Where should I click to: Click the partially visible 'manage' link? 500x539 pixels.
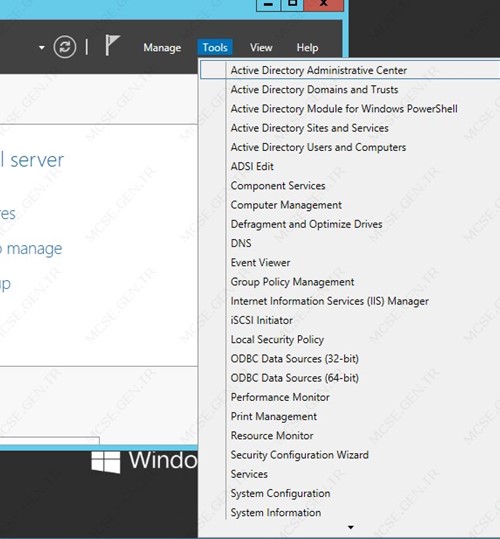pos(31,249)
